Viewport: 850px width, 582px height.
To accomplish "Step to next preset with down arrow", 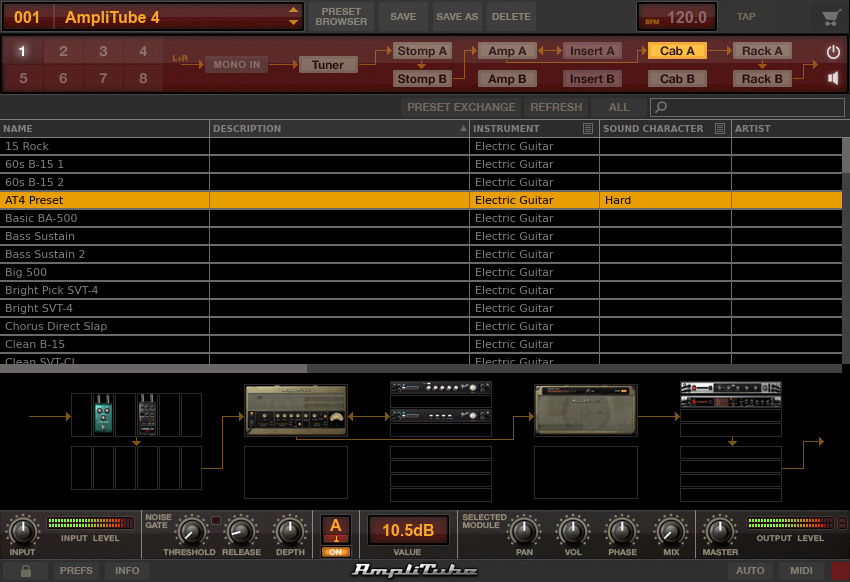I will pos(293,23).
